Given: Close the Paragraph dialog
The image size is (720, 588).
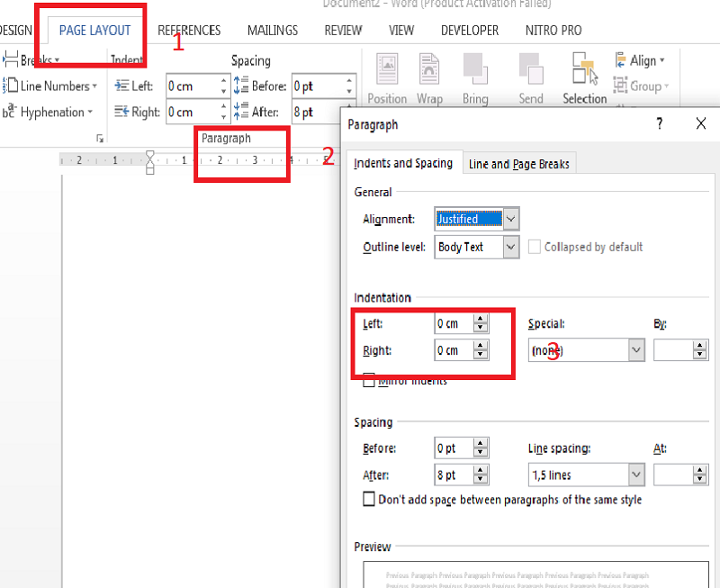Looking at the screenshot, I should 701,123.
